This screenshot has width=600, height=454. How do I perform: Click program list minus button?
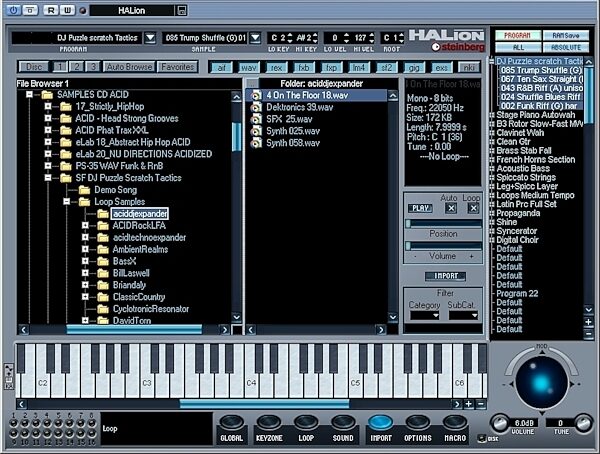589,334
